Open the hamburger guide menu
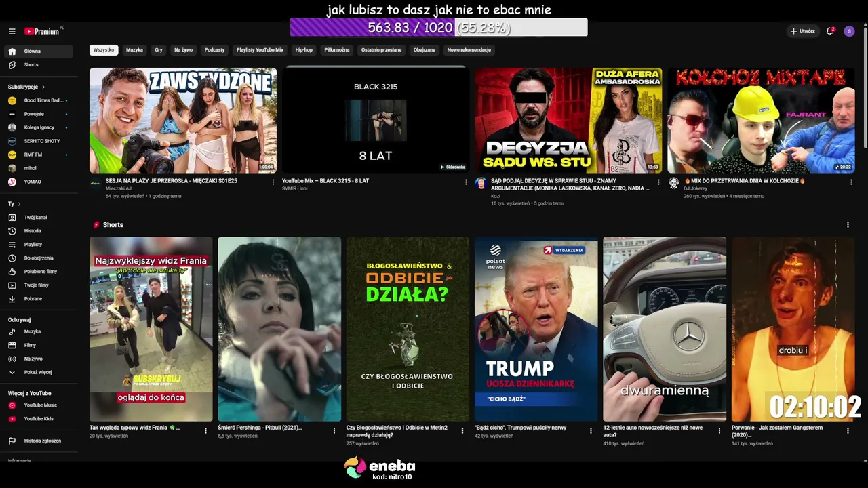Screen dimensions: 868x488 tap(12, 31)
